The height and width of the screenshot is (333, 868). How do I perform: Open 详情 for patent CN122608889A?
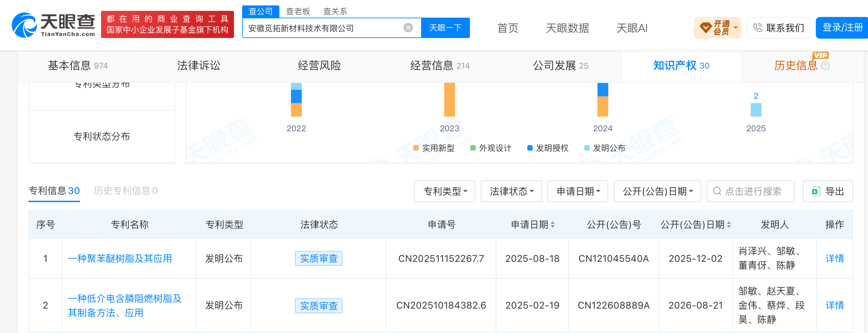tap(835, 305)
